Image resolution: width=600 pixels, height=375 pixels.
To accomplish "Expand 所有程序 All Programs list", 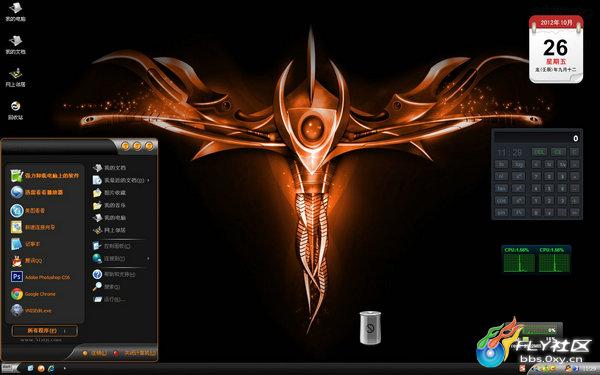I will pyautogui.click(x=44, y=331).
